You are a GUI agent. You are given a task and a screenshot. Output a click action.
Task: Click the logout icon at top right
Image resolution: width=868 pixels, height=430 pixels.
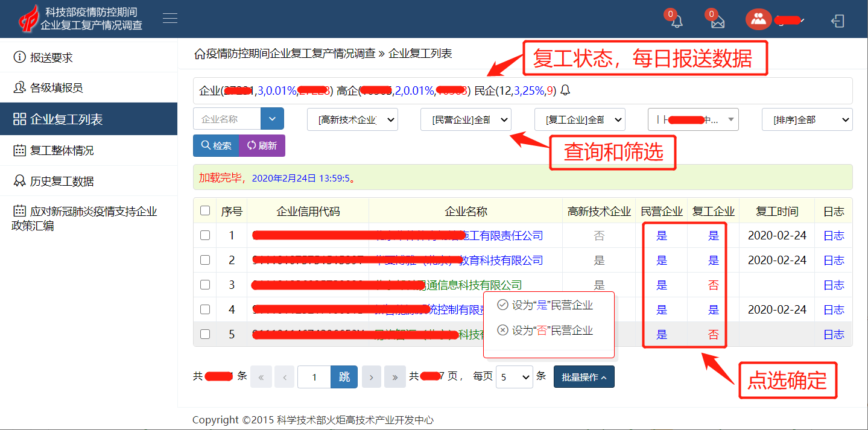click(837, 21)
